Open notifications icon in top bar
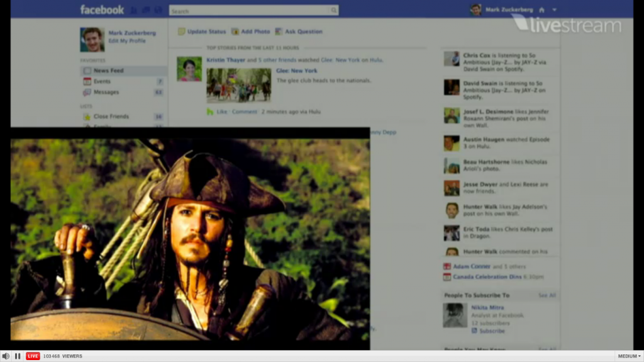Image resolution: width=644 pixels, height=362 pixels. (x=158, y=10)
